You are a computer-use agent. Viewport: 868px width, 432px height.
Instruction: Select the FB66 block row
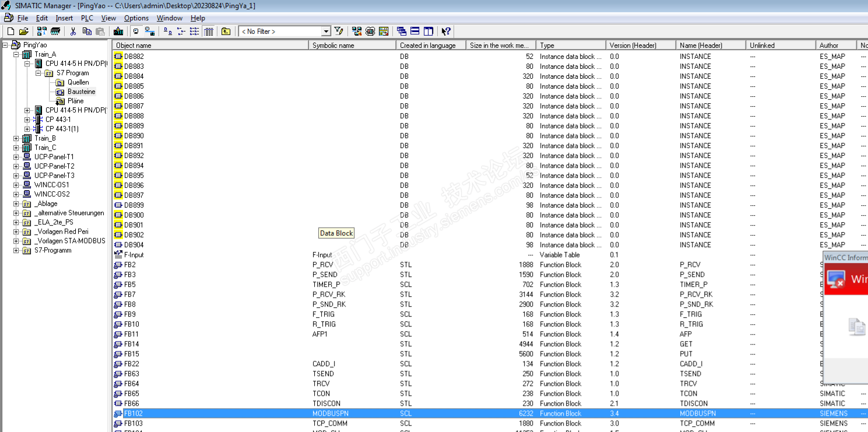[x=490, y=403]
